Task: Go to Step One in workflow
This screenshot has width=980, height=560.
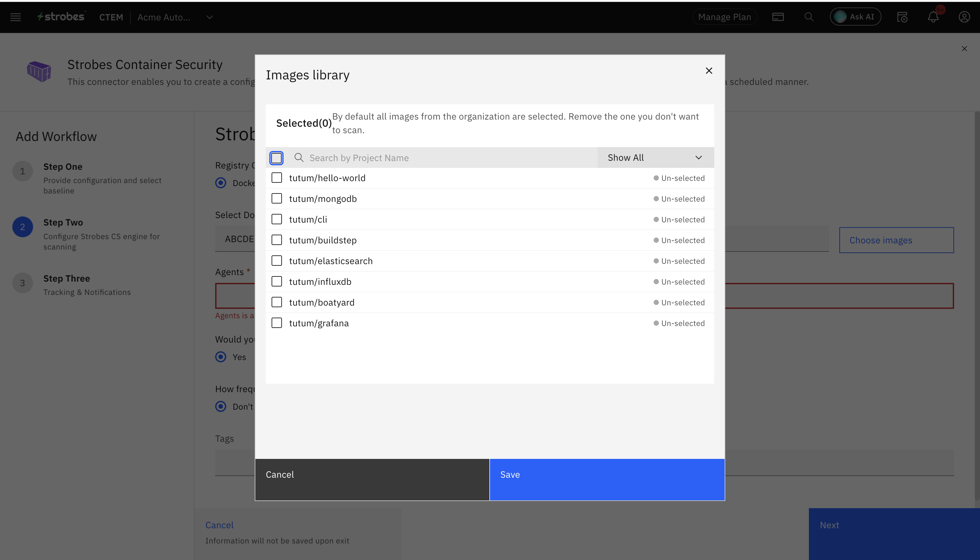Action: pos(63,167)
